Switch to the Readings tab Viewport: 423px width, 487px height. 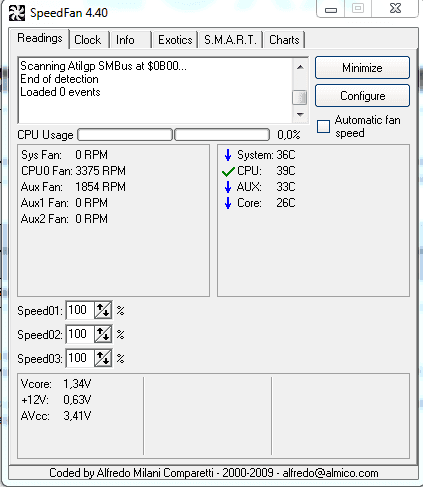[x=40, y=38]
